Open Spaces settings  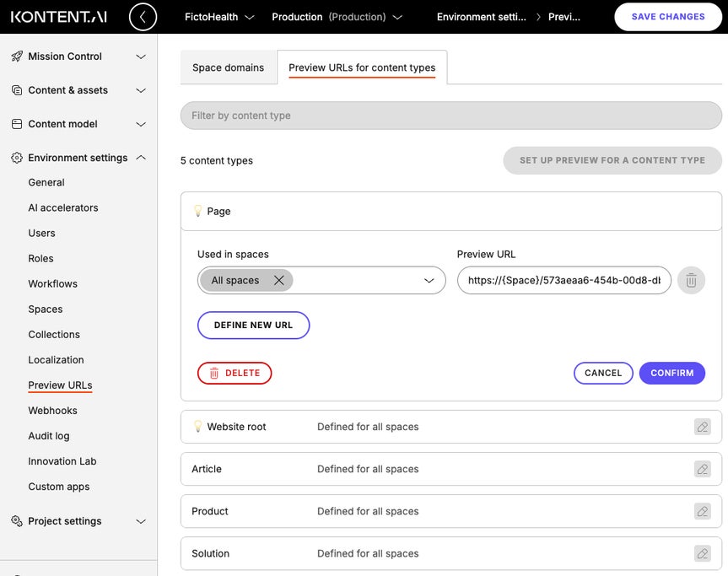click(x=46, y=310)
